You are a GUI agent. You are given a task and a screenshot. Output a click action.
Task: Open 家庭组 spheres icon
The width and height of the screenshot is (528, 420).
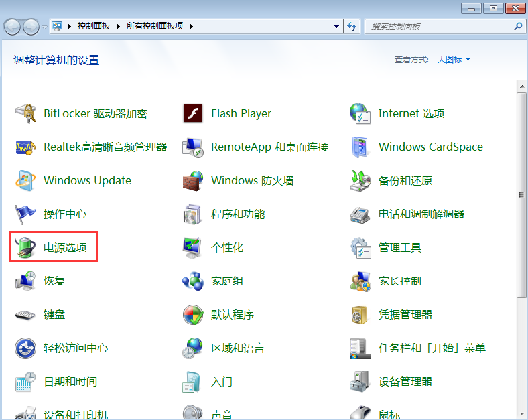tap(192, 281)
